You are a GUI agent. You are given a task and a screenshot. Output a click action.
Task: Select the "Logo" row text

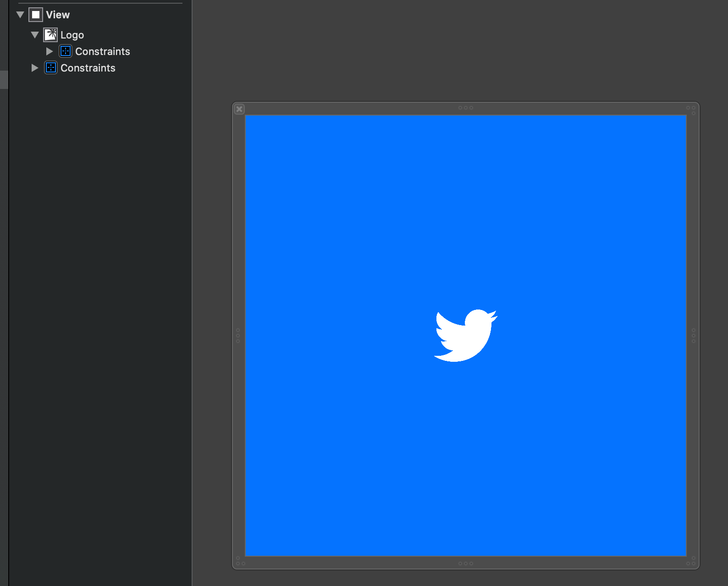click(72, 35)
